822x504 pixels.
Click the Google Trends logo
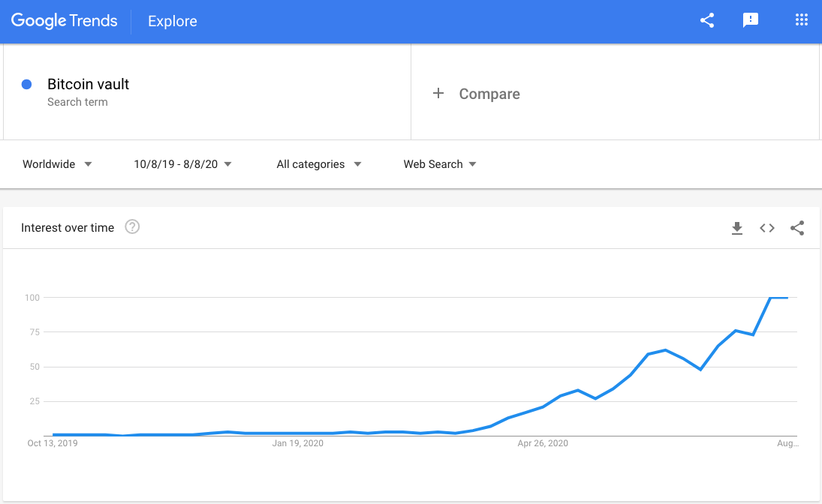[x=64, y=20]
